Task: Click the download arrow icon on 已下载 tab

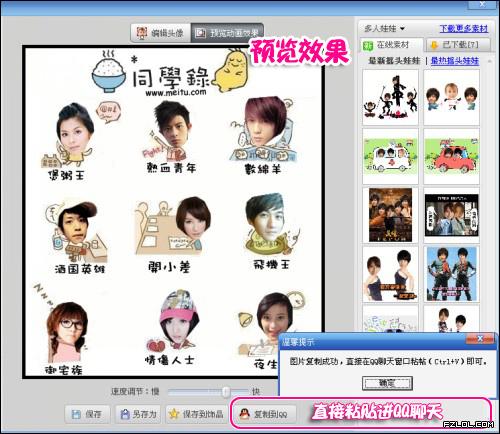Action: click(x=434, y=45)
